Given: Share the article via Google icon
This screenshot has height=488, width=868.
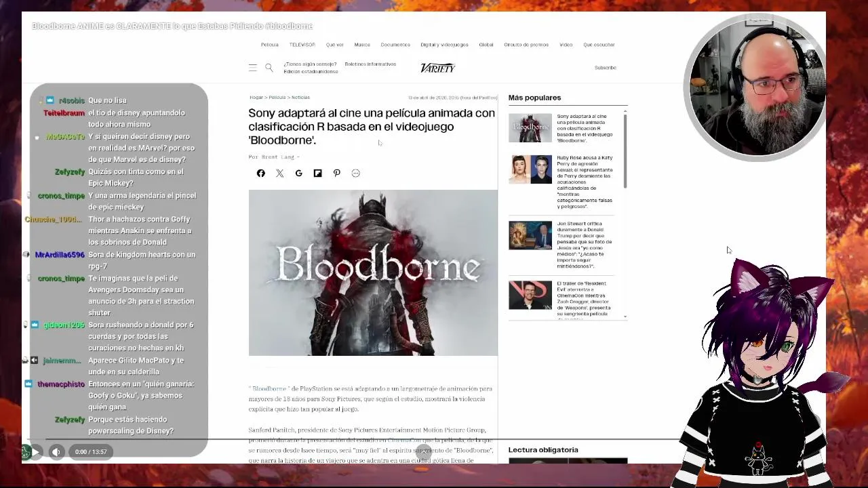Looking at the screenshot, I should [x=299, y=174].
